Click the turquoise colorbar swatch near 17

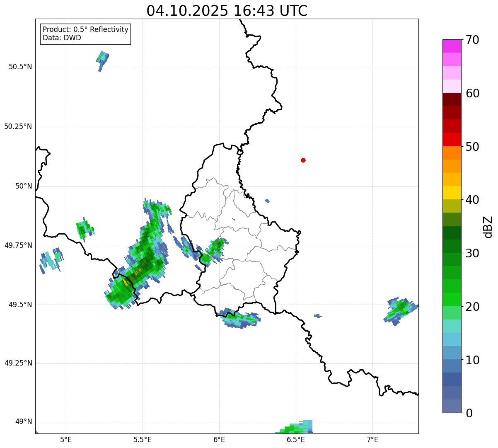pos(452,326)
